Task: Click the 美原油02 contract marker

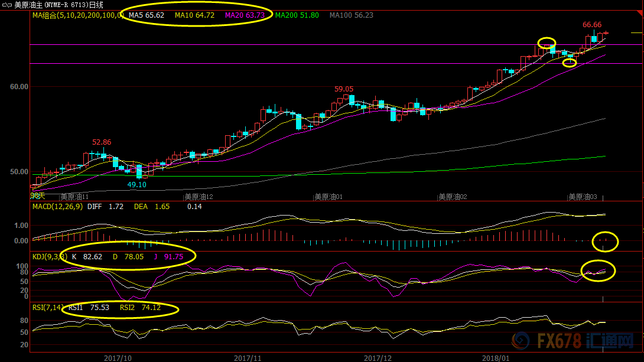Action: coord(453,197)
